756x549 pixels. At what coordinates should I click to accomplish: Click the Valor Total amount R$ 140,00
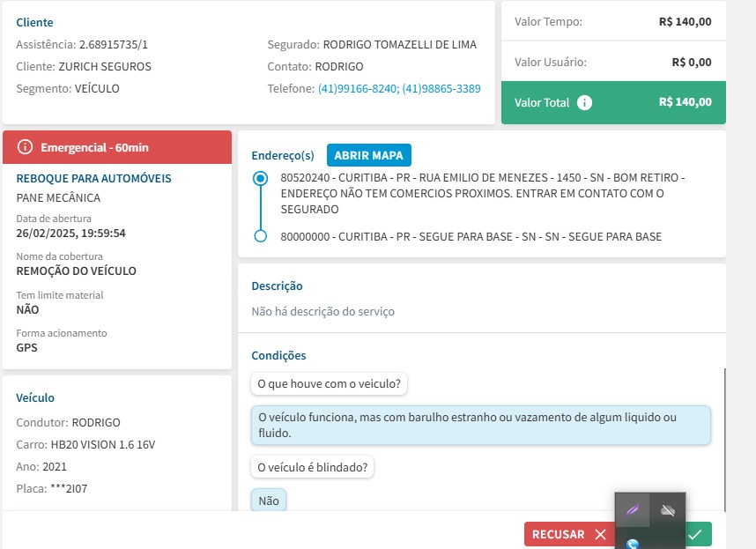(686, 102)
